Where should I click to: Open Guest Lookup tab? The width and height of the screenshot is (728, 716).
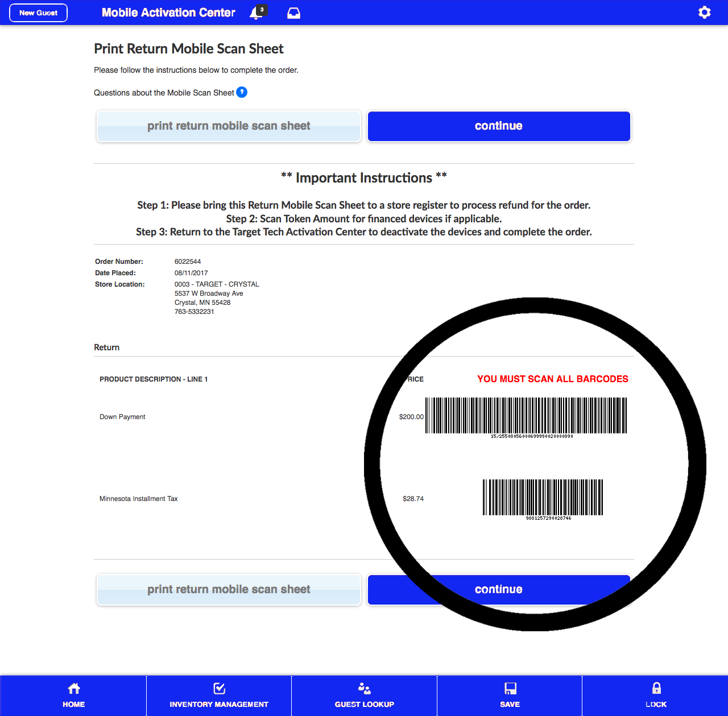[365, 696]
